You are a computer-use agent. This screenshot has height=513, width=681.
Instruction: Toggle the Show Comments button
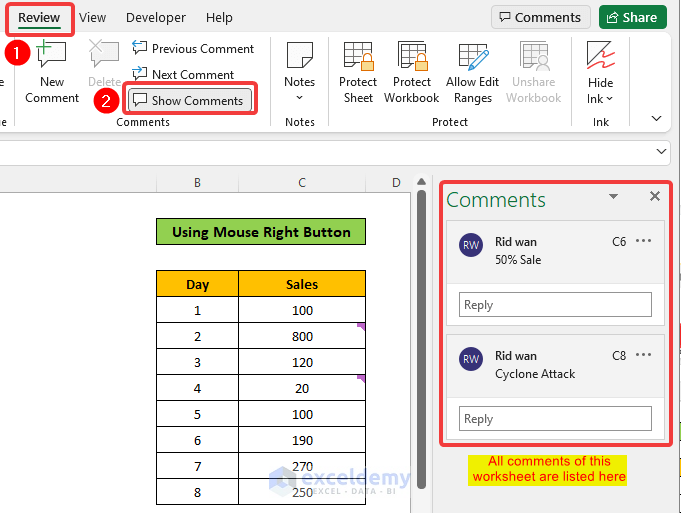click(x=190, y=100)
